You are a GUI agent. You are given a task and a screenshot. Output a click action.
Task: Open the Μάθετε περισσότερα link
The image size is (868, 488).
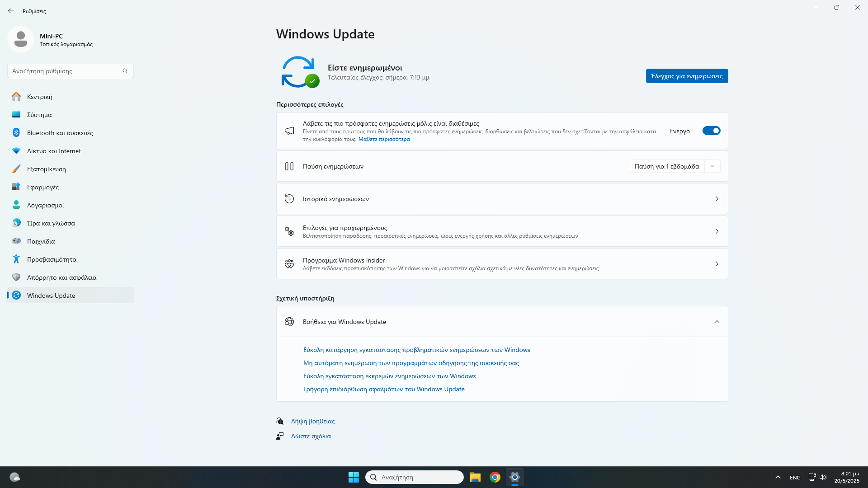(x=384, y=139)
